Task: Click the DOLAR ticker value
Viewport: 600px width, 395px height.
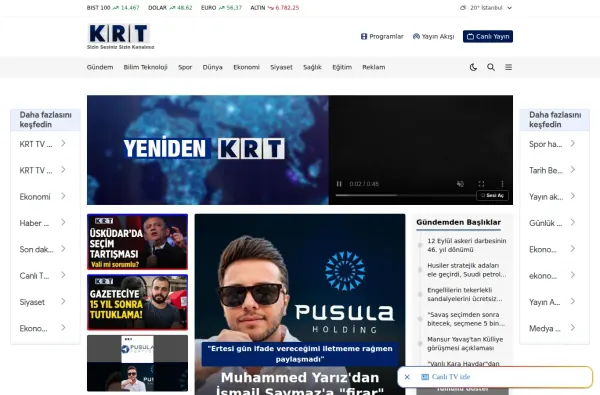Action: pos(184,8)
